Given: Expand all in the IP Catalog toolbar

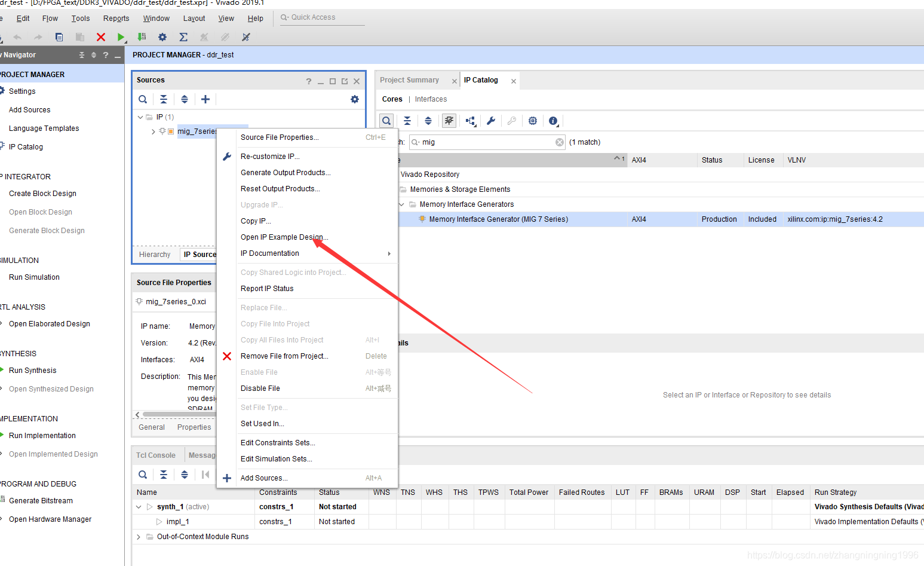Looking at the screenshot, I should [428, 121].
